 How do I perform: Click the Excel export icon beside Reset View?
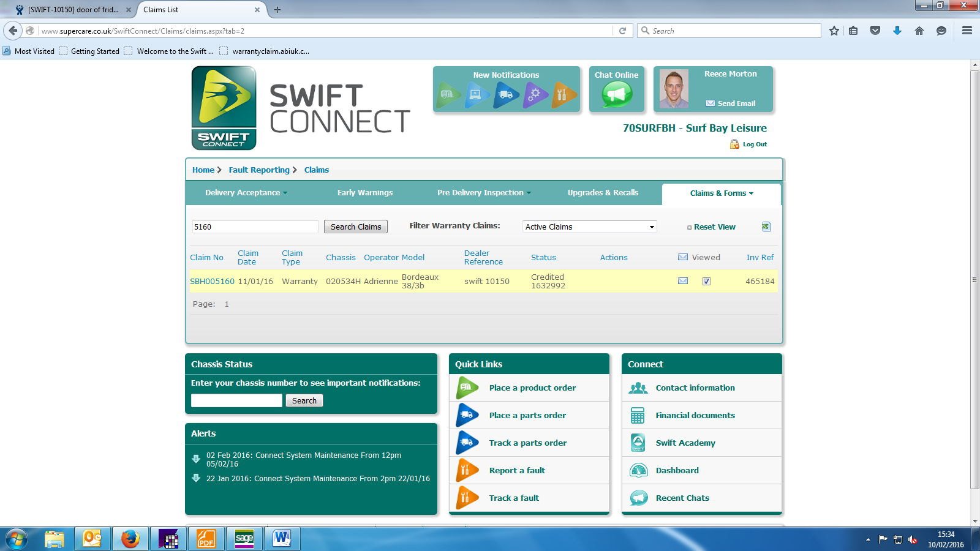pyautogui.click(x=766, y=227)
